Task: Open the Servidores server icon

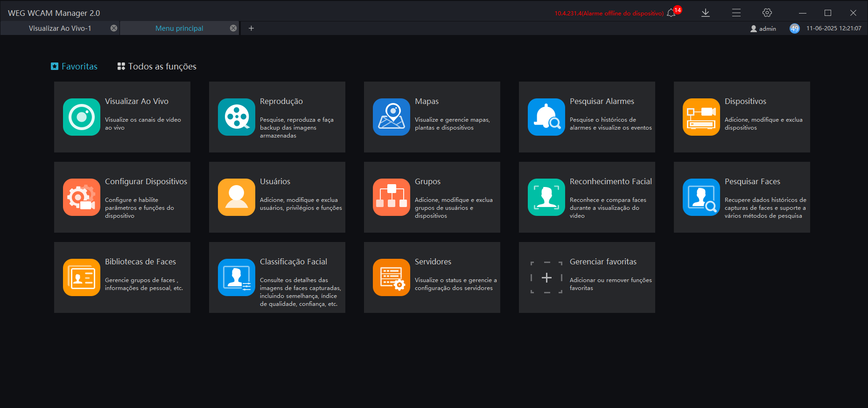Action: (x=392, y=277)
